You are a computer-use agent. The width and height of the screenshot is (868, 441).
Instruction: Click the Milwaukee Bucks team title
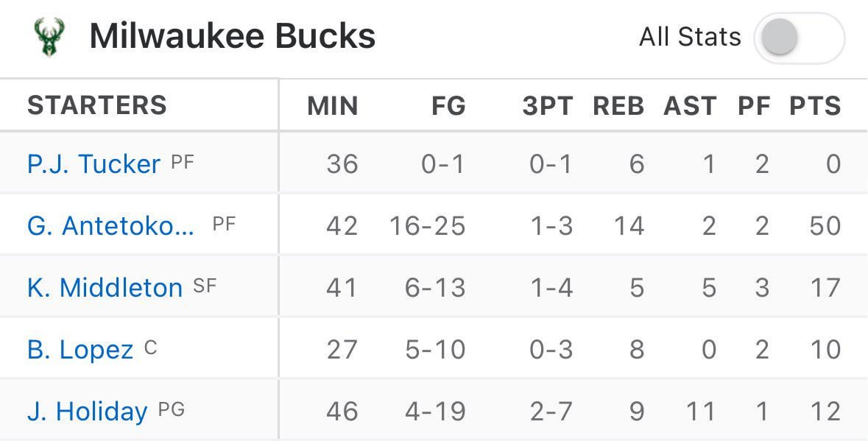[x=232, y=36]
